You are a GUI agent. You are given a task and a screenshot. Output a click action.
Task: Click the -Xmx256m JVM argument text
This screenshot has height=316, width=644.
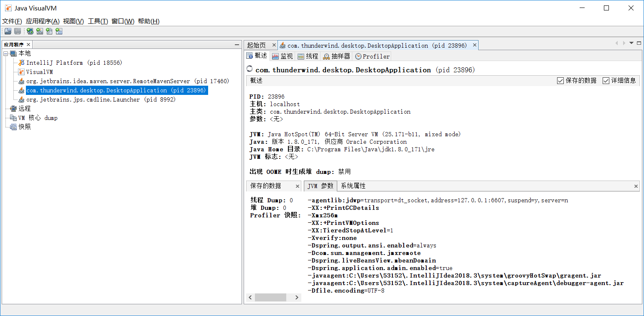point(323,215)
